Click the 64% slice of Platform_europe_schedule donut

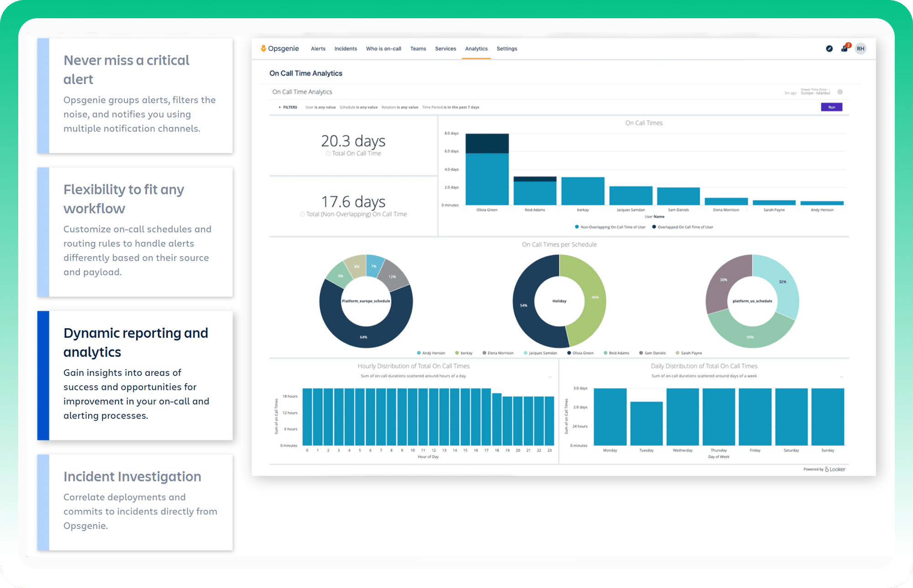coord(364,337)
